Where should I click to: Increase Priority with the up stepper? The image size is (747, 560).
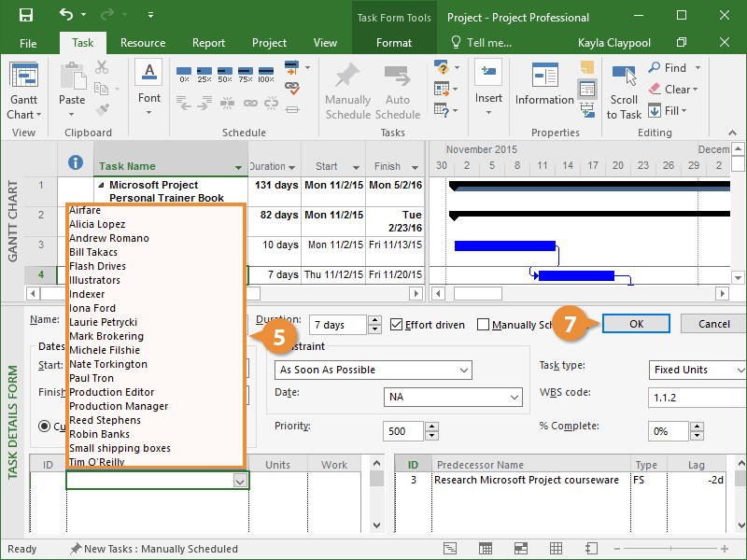coord(430,427)
